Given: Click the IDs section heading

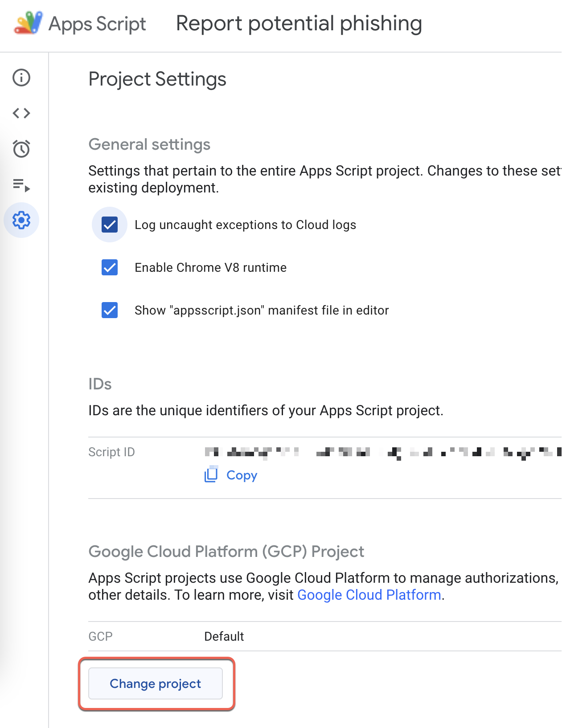Looking at the screenshot, I should (100, 384).
